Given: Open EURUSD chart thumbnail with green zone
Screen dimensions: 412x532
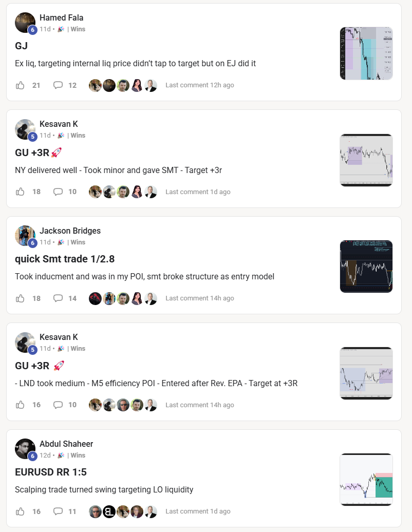Looking at the screenshot, I should pyautogui.click(x=366, y=480).
